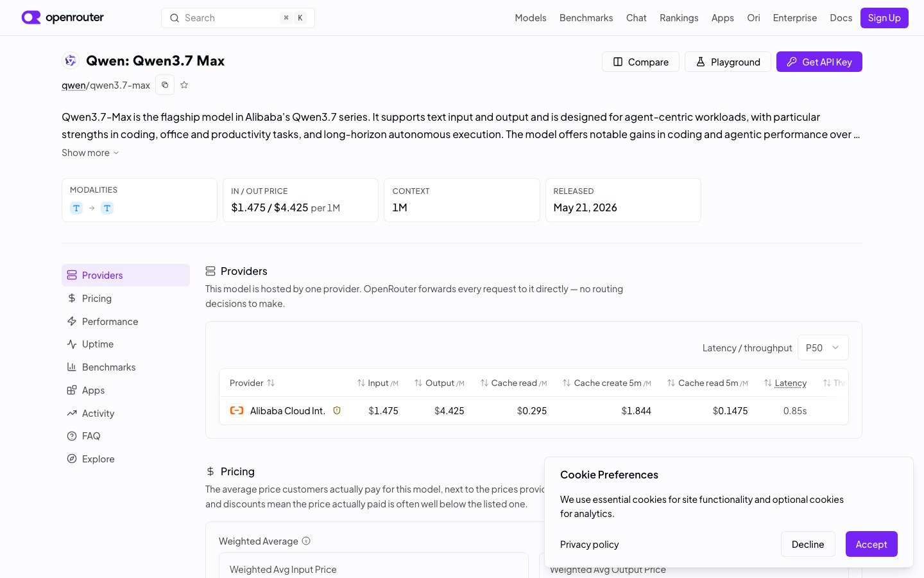Expand description with Show more
The width and height of the screenshot is (924, 578).
tap(90, 153)
